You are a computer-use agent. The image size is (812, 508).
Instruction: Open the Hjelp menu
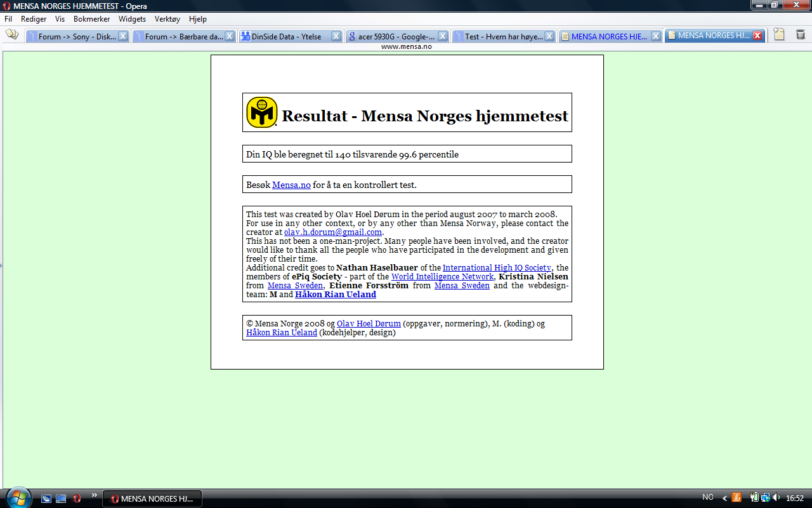pyautogui.click(x=198, y=19)
